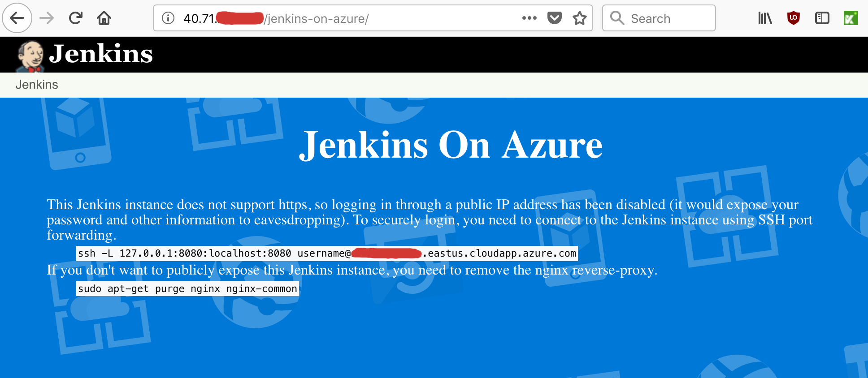The image size is (868, 378).
Task: Open the browser home page
Action: coord(104,18)
